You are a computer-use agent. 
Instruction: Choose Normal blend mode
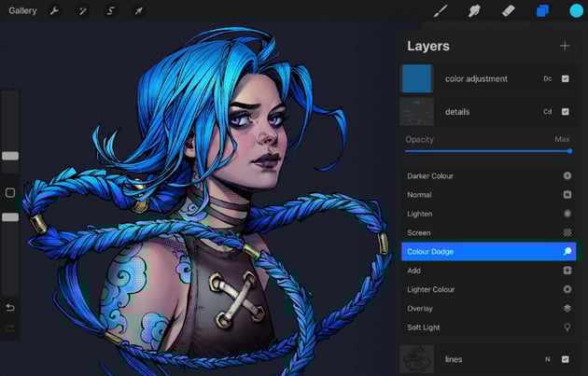[x=489, y=195]
